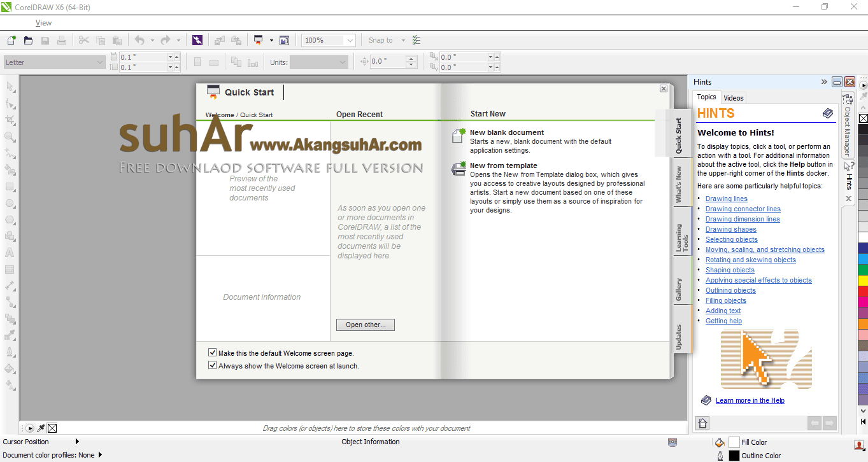Open the zoom level 100% dropdown
Image resolution: width=868 pixels, height=462 pixels.
(x=350, y=40)
